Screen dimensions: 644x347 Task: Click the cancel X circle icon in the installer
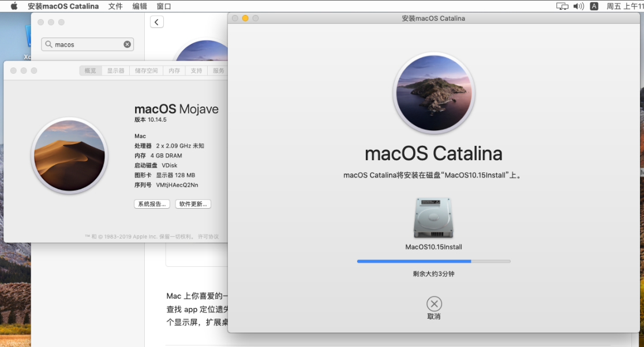pos(434,304)
